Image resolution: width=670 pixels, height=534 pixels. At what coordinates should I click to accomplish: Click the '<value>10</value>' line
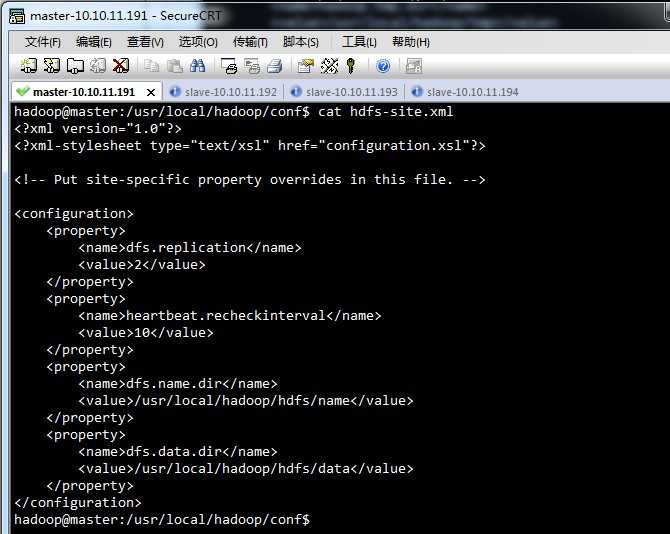click(146, 333)
